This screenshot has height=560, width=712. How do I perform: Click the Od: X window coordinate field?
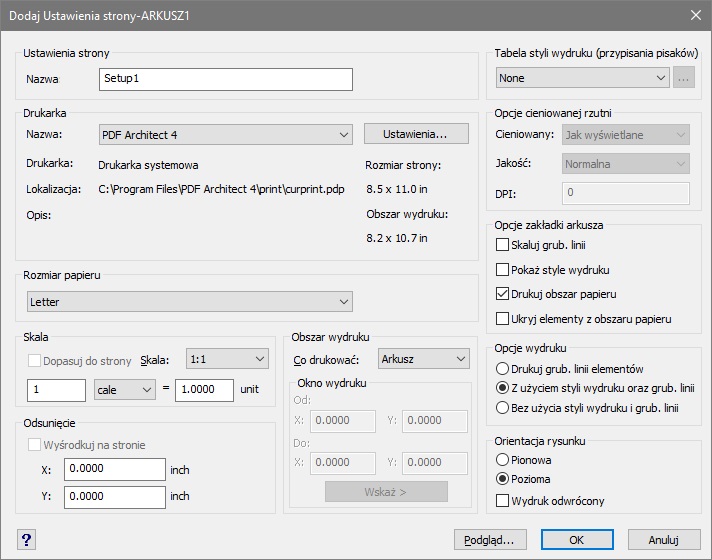pos(343,421)
